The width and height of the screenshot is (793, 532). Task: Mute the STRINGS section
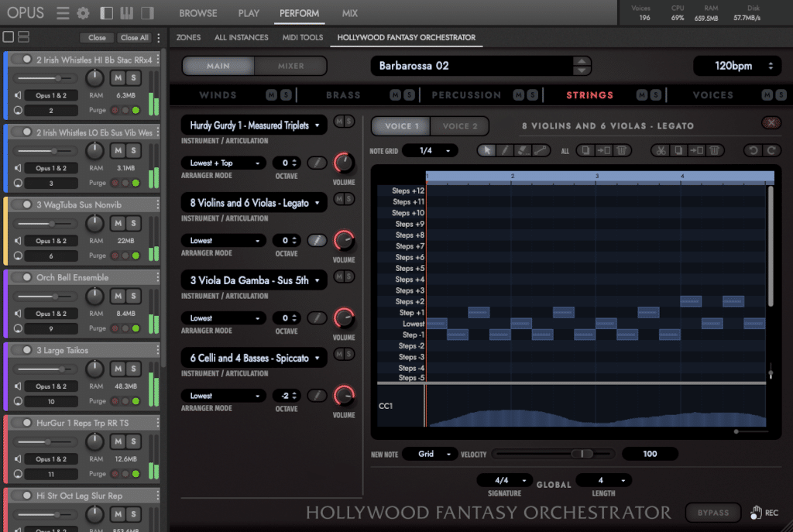click(x=642, y=95)
